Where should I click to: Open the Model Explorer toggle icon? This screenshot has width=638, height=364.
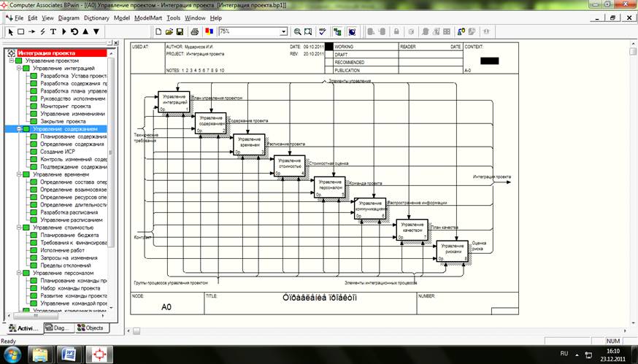[337, 32]
